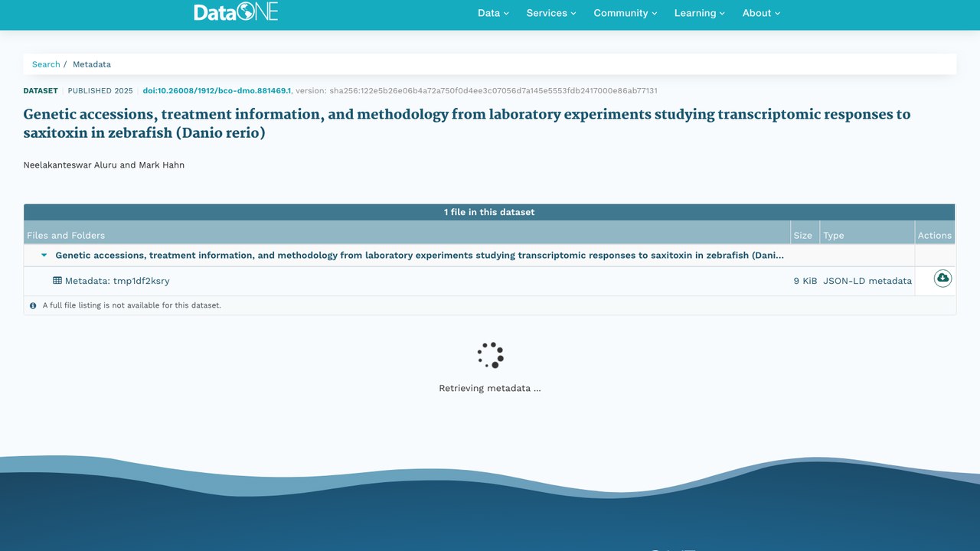Click the DataONE logo
Image resolution: width=980 pixels, height=551 pixels.
tap(236, 12)
